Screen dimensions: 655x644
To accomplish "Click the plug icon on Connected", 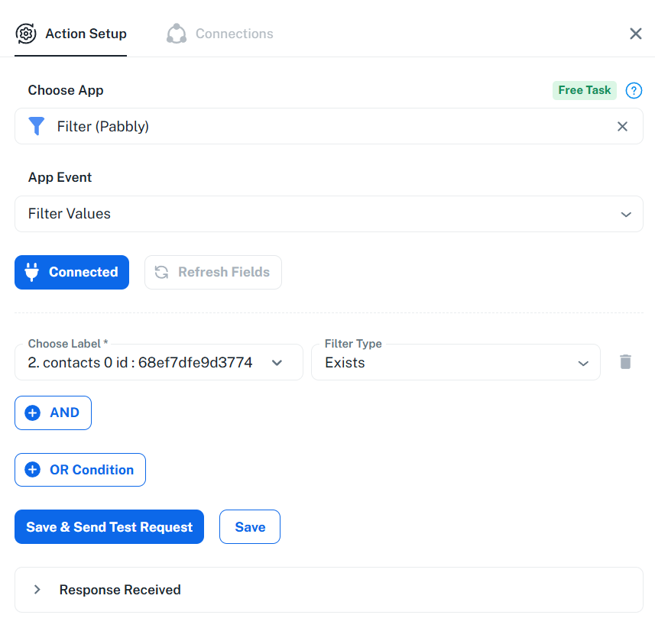I will [32, 272].
